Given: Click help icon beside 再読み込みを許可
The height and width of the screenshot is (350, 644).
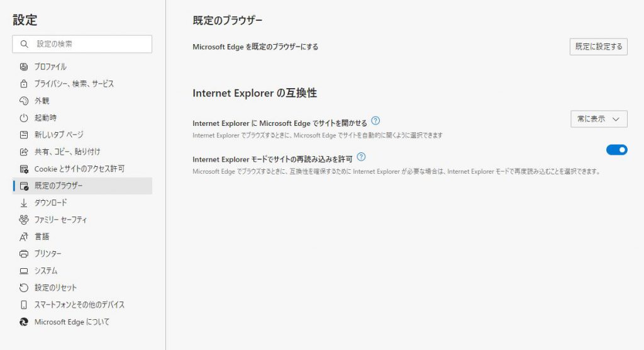Looking at the screenshot, I should 361,157.
